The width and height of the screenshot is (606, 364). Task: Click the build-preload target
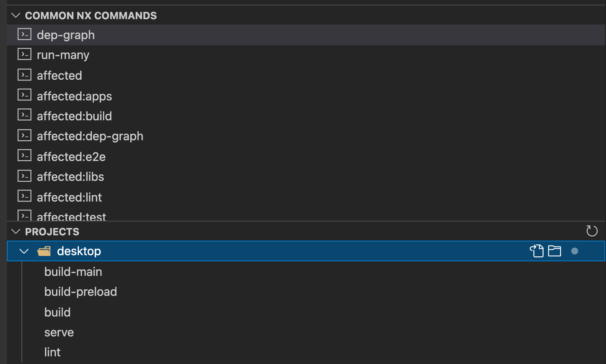click(x=80, y=292)
